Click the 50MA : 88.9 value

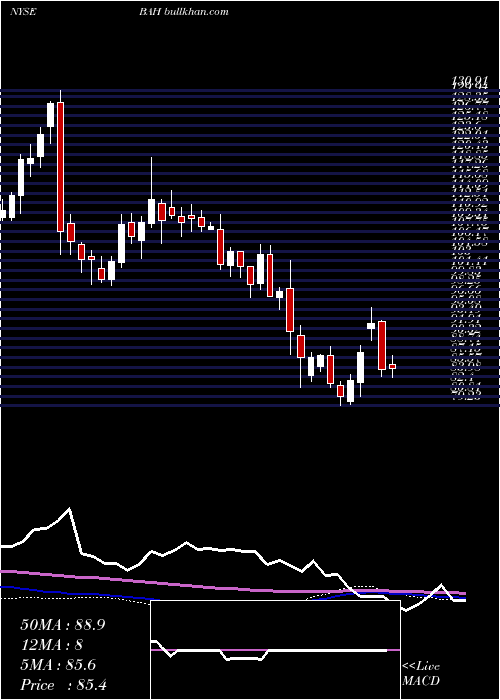click(62, 625)
